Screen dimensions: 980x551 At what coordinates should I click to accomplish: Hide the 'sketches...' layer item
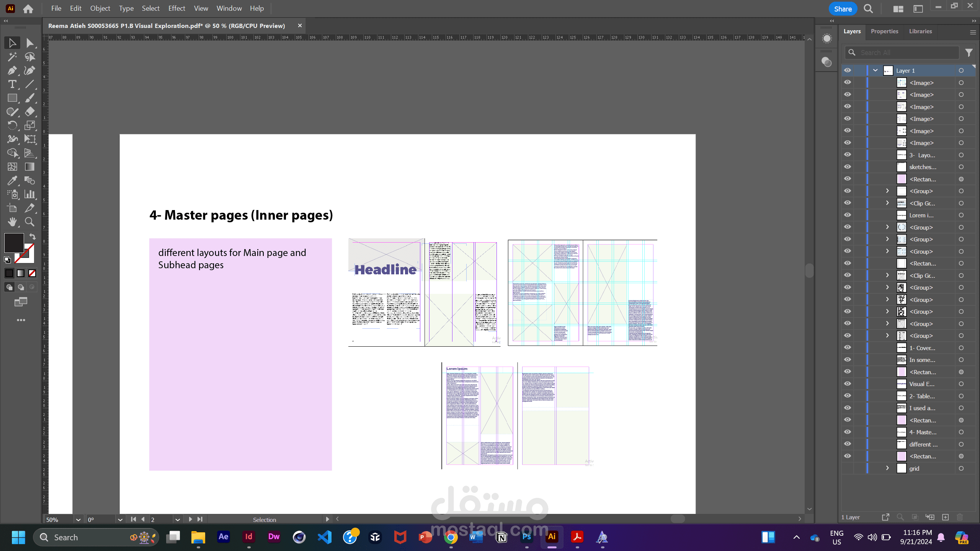(x=848, y=167)
